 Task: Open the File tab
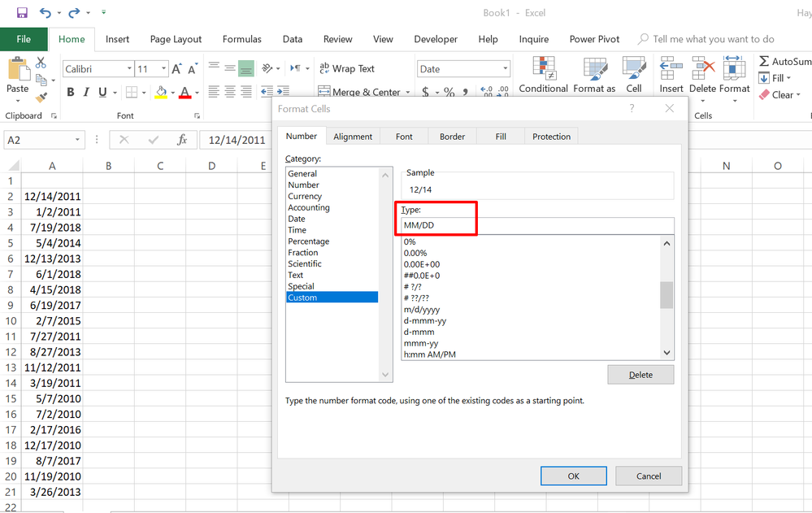click(x=24, y=39)
